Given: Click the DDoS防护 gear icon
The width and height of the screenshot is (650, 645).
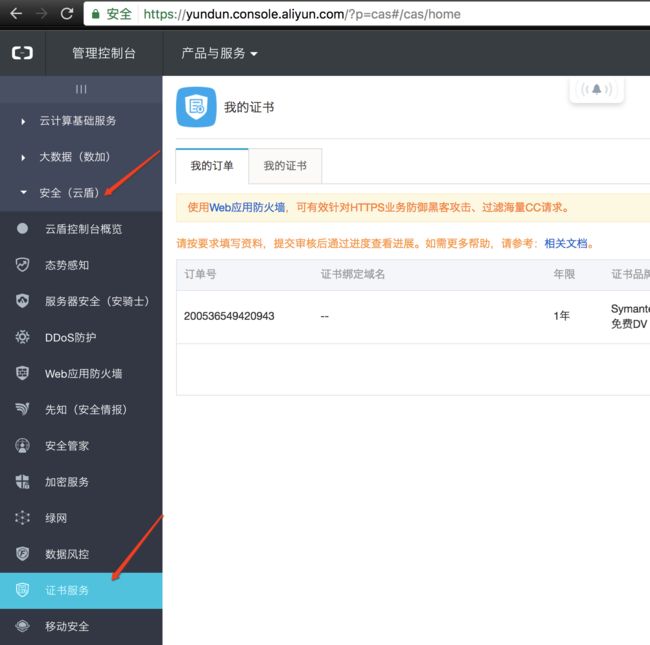Looking at the screenshot, I should (22, 337).
